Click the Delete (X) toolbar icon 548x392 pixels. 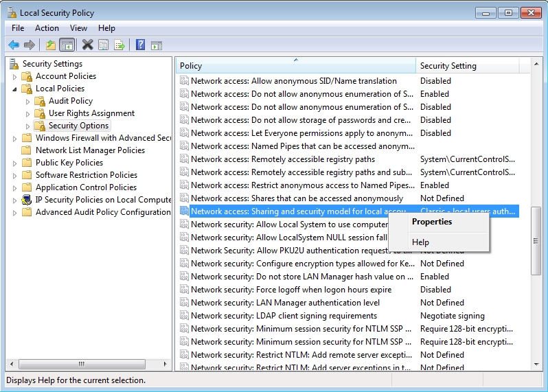(x=87, y=45)
